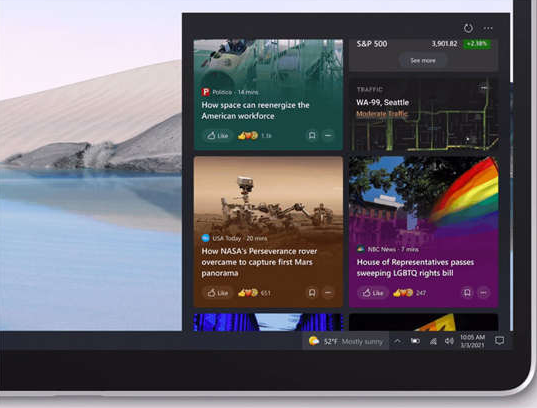The image size is (537, 408).
Task: Bookmark the House of Representatives story
Action: coord(467,293)
